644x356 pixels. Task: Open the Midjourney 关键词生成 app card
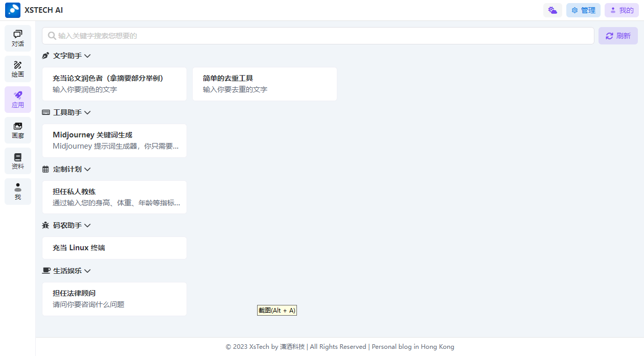coord(114,140)
